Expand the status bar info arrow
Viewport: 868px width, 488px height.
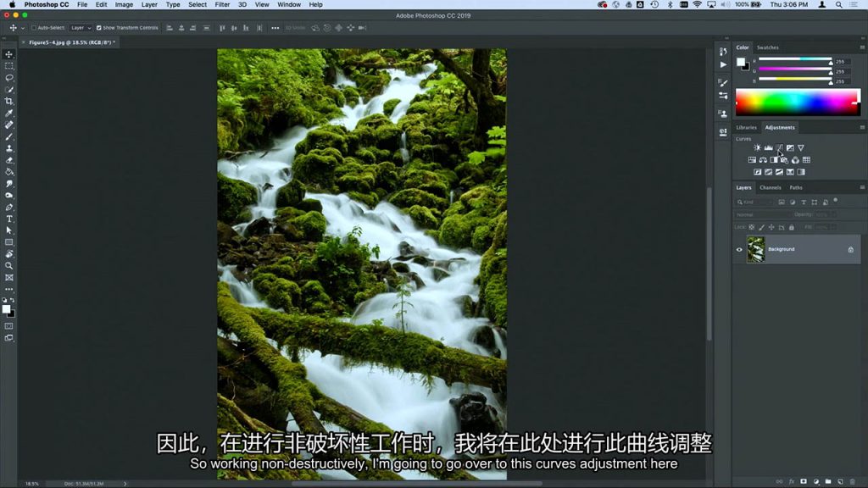125,484
